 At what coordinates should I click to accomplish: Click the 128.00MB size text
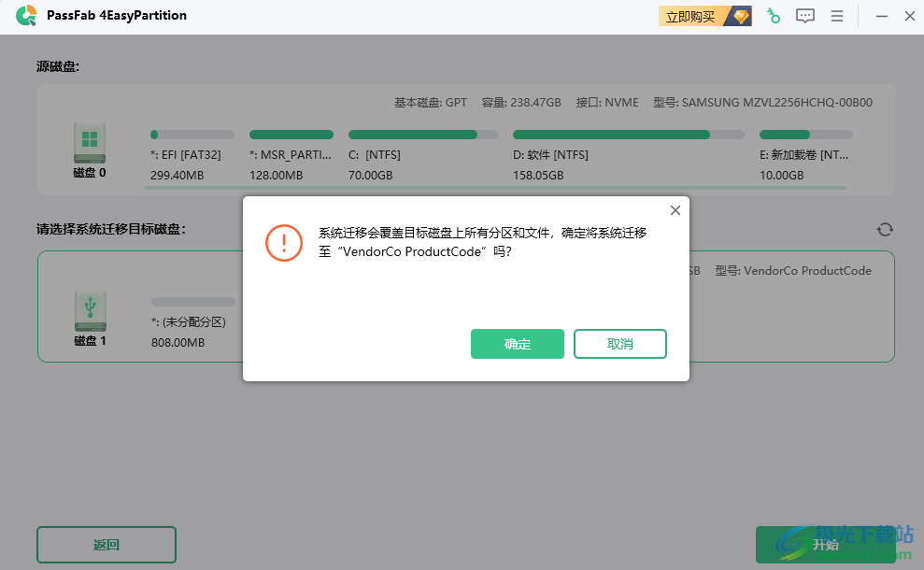pos(276,175)
